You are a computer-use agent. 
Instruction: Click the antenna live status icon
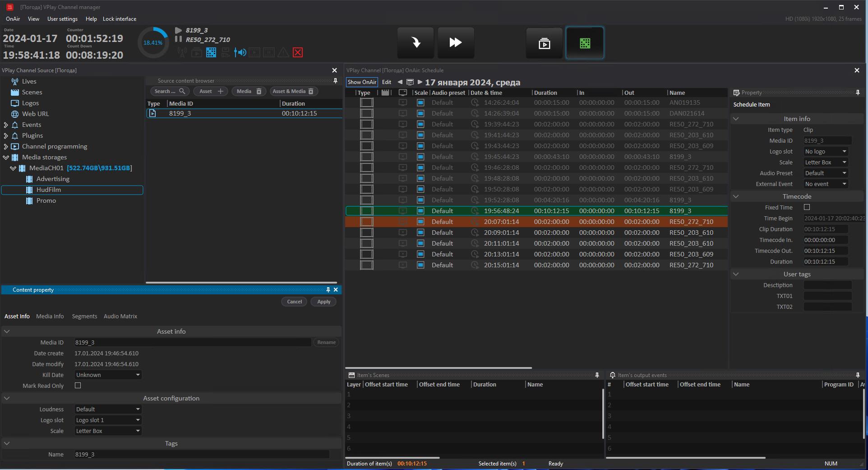(182, 52)
